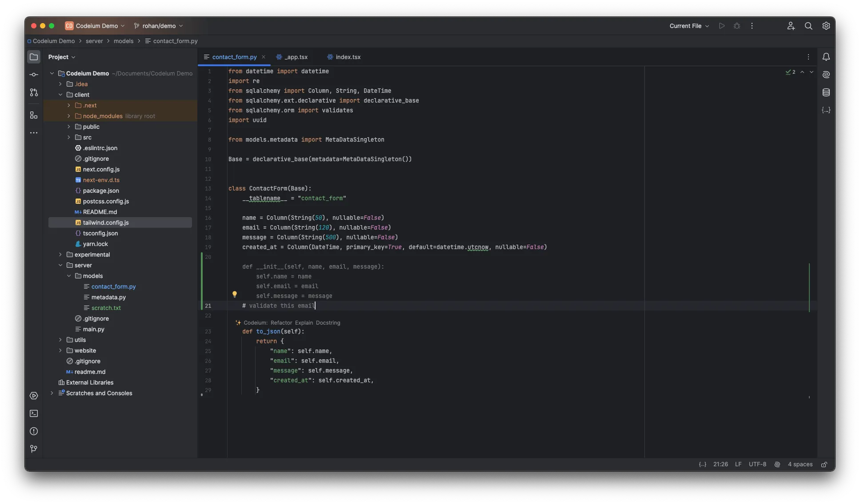Screen dimensions: 860x504
Task: Open the curly braces tool in right sidebar
Action: coord(826,110)
